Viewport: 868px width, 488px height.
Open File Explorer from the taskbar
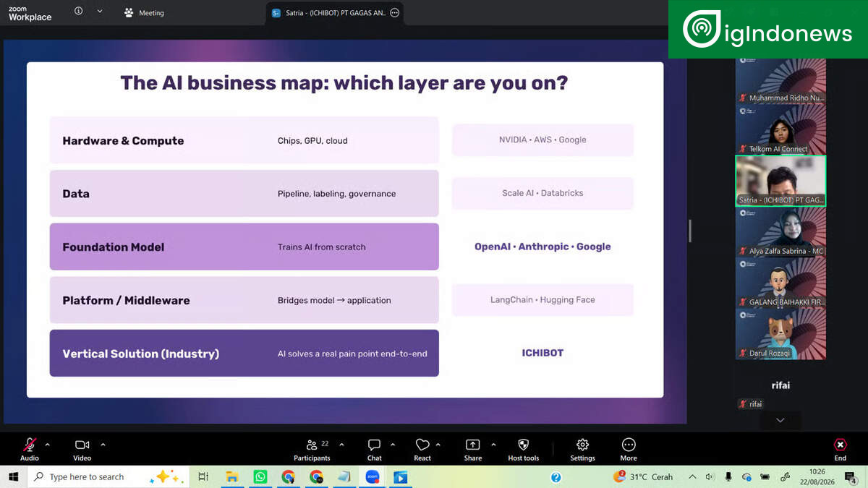coord(232,477)
